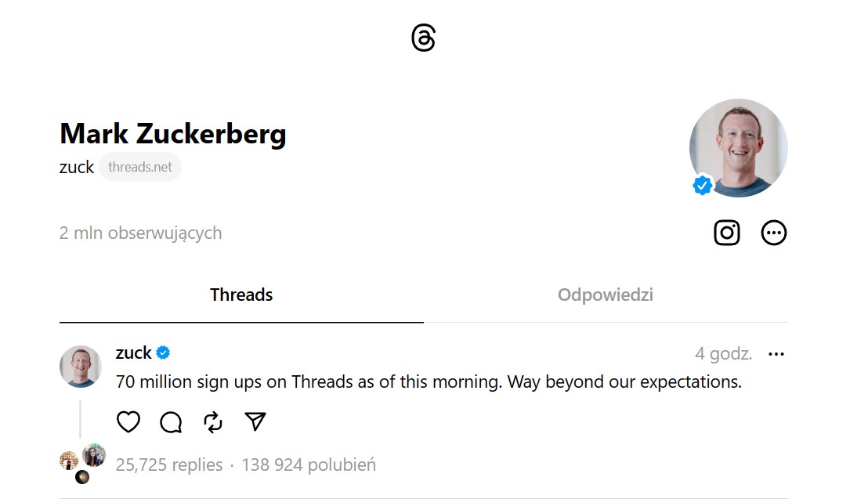
Task: View the 138 924 polubień likes list
Action: pyautogui.click(x=309, y=465)
